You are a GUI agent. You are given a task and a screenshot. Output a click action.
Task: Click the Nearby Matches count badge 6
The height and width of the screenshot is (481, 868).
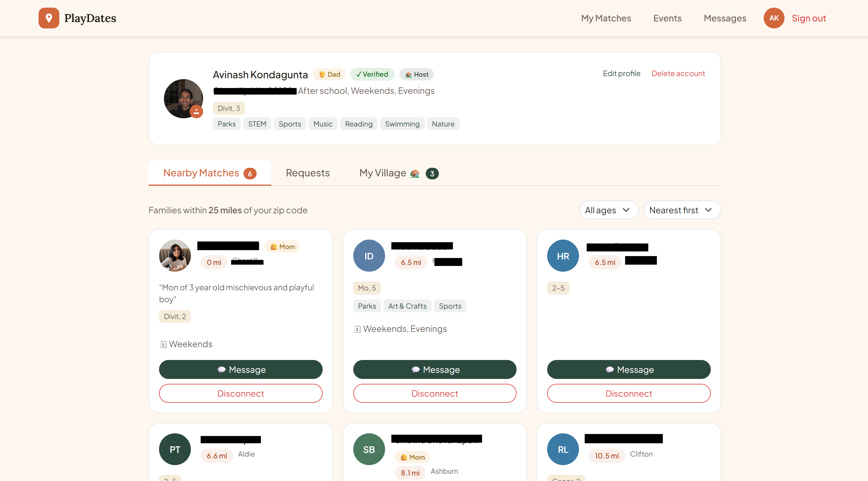(250, 174)
